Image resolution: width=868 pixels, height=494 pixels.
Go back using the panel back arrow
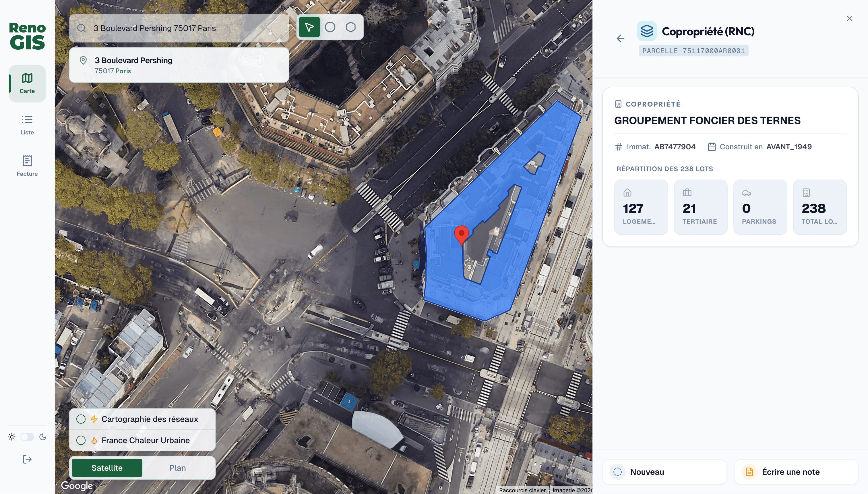pos(621,38)
